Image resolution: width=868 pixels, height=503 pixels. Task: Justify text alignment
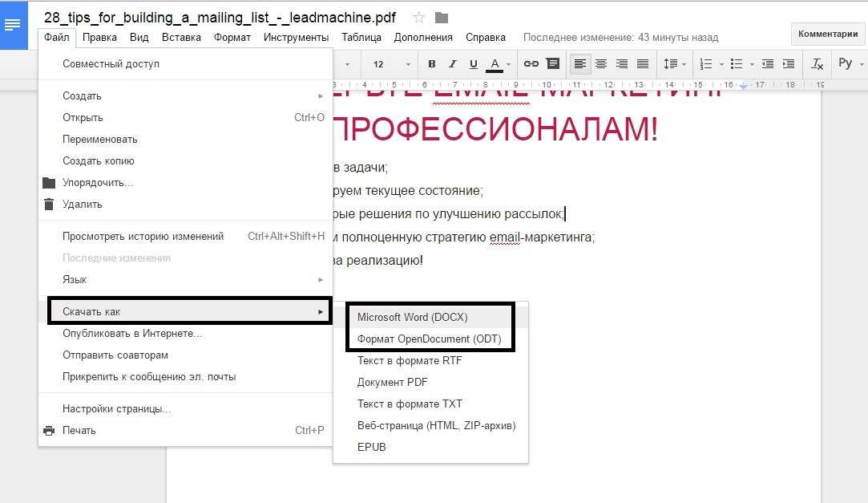643,63
